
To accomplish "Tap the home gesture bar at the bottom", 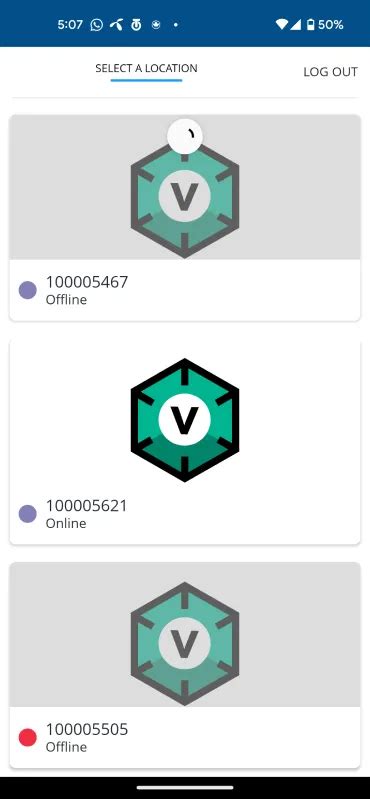I will [185, 788].
